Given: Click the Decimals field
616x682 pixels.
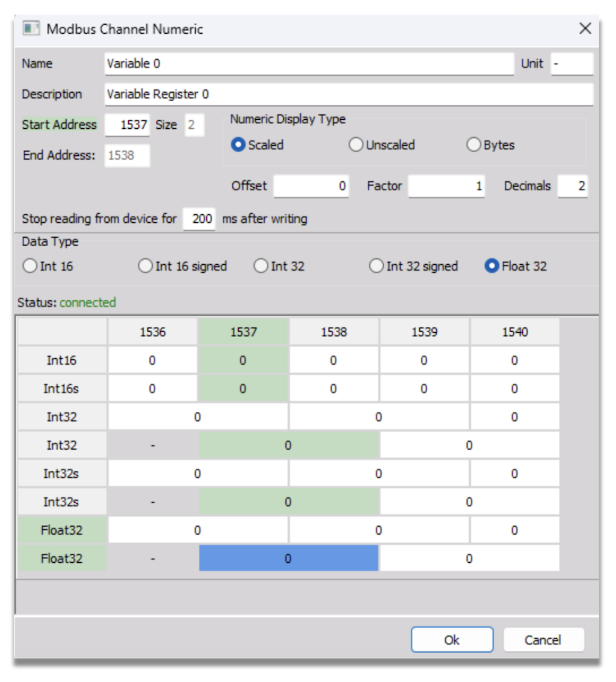Looking at the screenshot, I should tap(576, 186).
